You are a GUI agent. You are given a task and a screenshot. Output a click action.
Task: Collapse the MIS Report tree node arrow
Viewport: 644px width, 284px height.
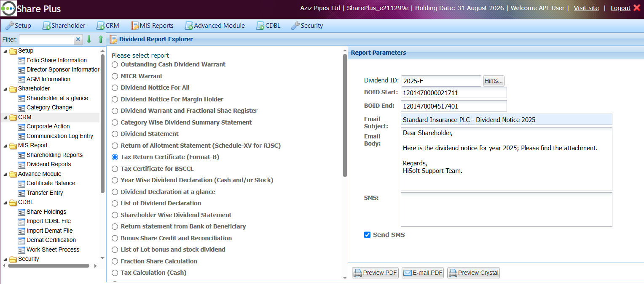click(5, 146)
